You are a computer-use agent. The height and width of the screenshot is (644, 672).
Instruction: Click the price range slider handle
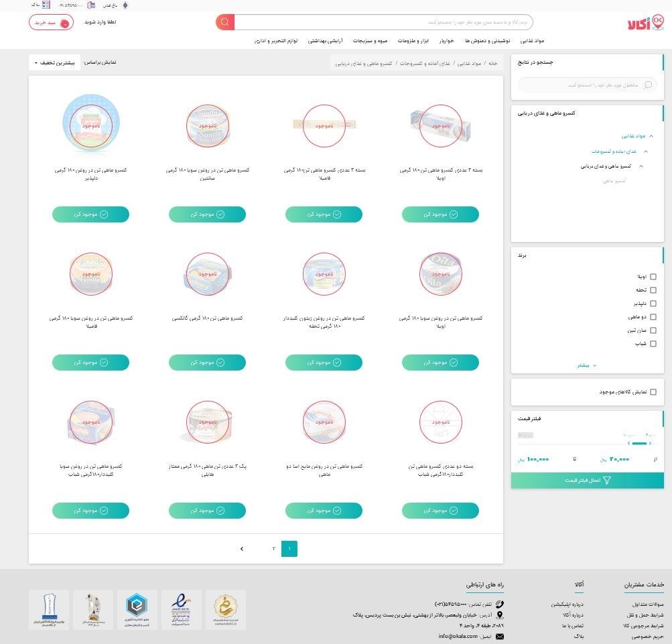[x=649, y=443]
